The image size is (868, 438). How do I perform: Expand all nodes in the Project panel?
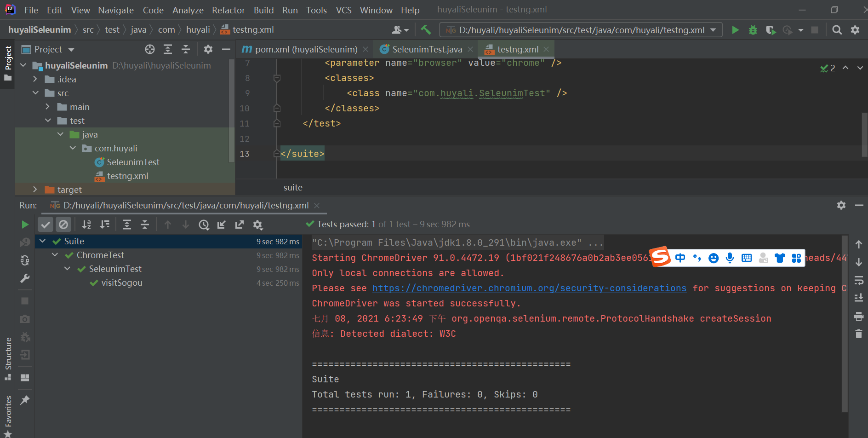pyautogui.click(x=168, y=49)
